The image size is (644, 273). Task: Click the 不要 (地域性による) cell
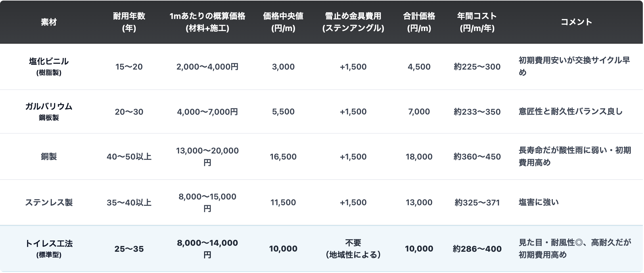coord(353,249)
